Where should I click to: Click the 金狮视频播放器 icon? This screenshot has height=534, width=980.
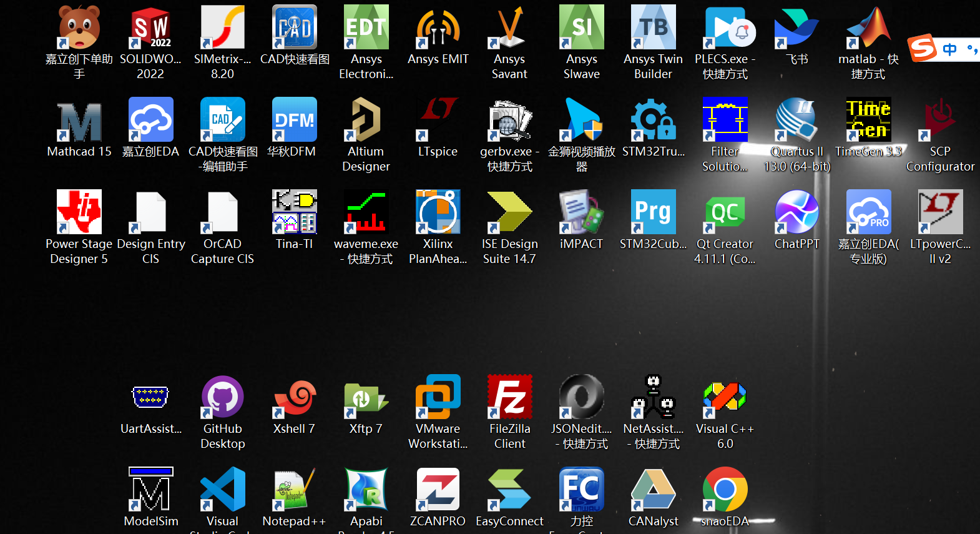pos(581,120)
